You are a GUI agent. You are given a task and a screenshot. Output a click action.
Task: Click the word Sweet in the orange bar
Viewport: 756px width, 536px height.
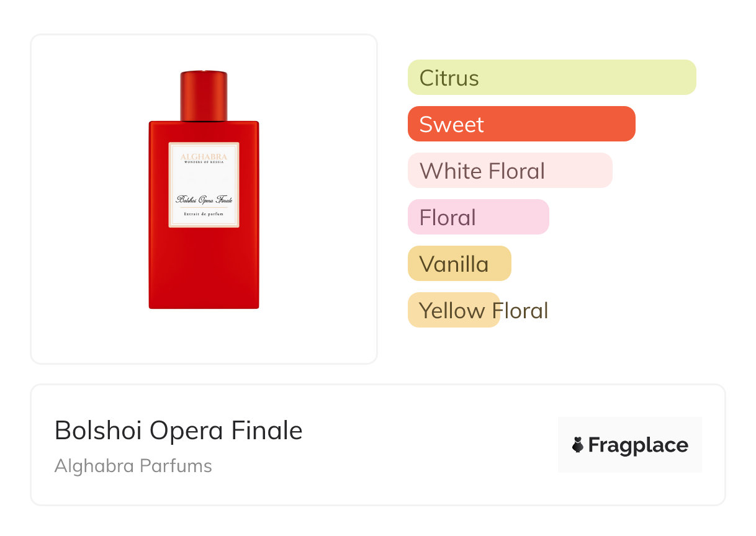click(x=451, y=125)
